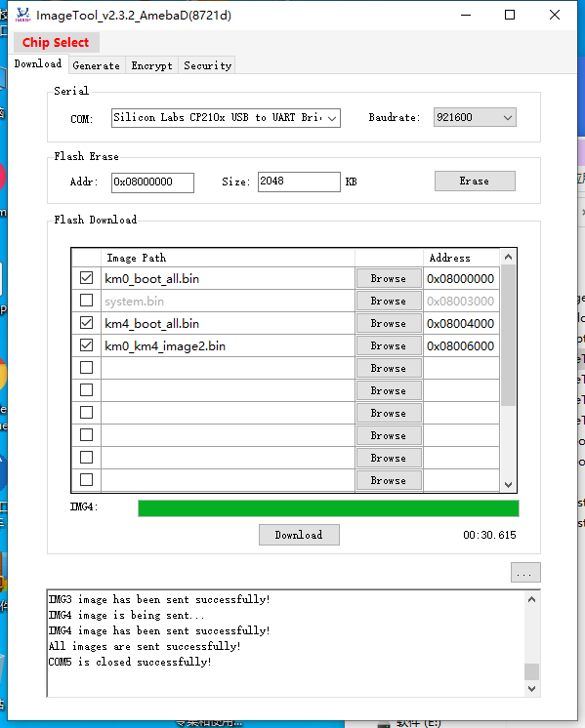
Task: Click the log pane scroll down arrow
Action: (532, 689)
